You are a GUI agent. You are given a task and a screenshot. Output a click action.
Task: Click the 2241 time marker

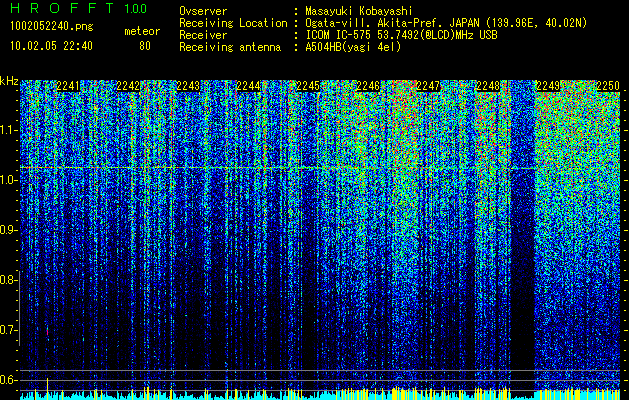(x=68, y=86)
